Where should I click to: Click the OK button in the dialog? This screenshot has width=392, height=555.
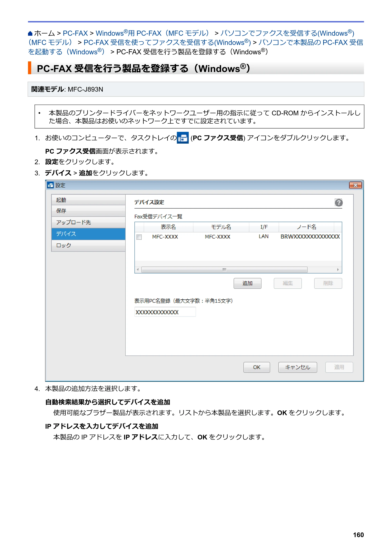(x=257, y=367)
